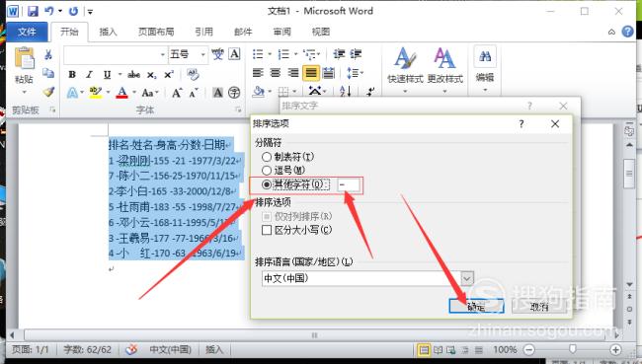
Task: Click the zoom in plus button
Action: click(x=615, y=349)
